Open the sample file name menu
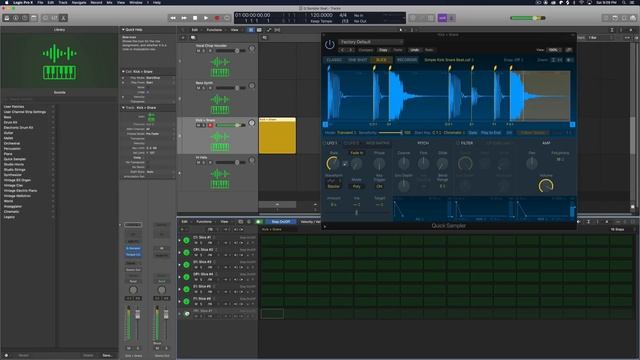This screenshot has height=360, width=640. click(449, 60)
